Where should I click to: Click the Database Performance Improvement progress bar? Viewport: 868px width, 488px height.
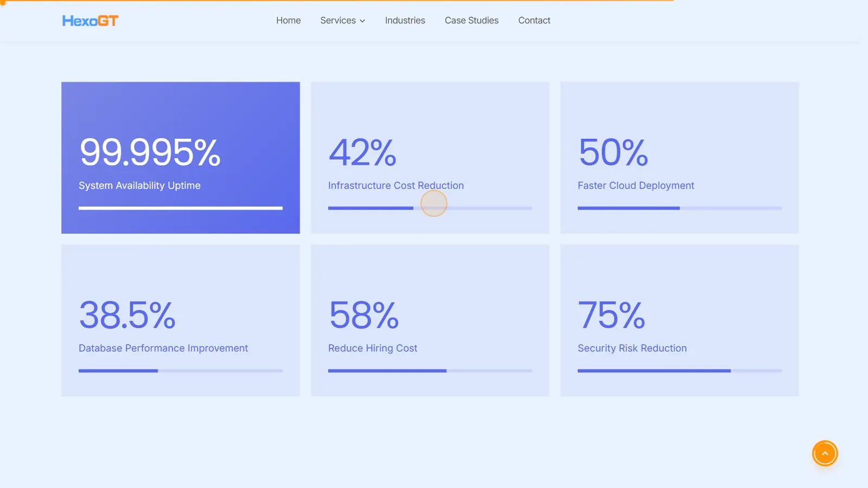click(x=181, y=371)
